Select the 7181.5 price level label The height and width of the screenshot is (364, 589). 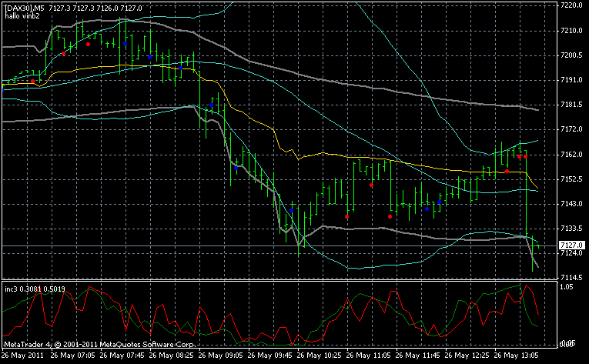click(571, 105)
